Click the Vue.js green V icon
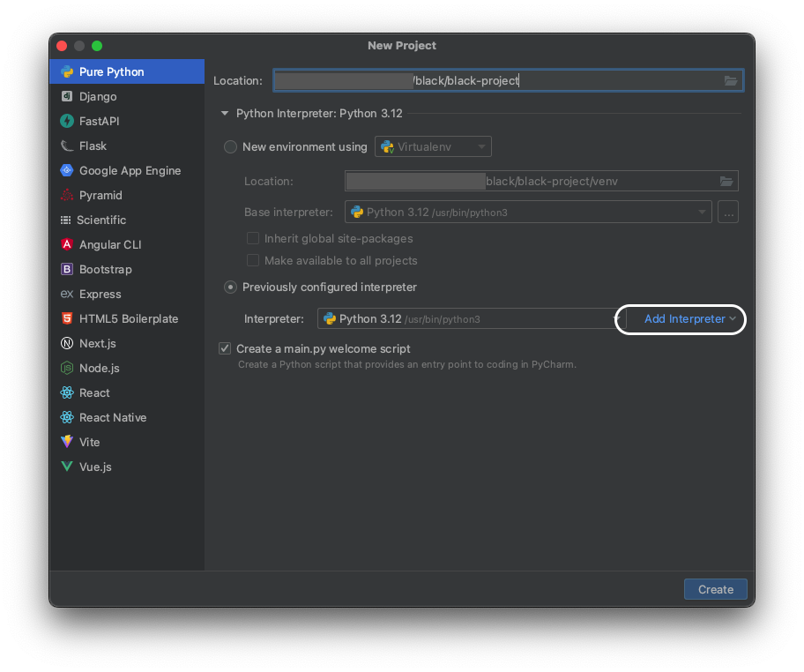Image resolution: width=804 pixels, height=672 pixels. pos(67,467)
